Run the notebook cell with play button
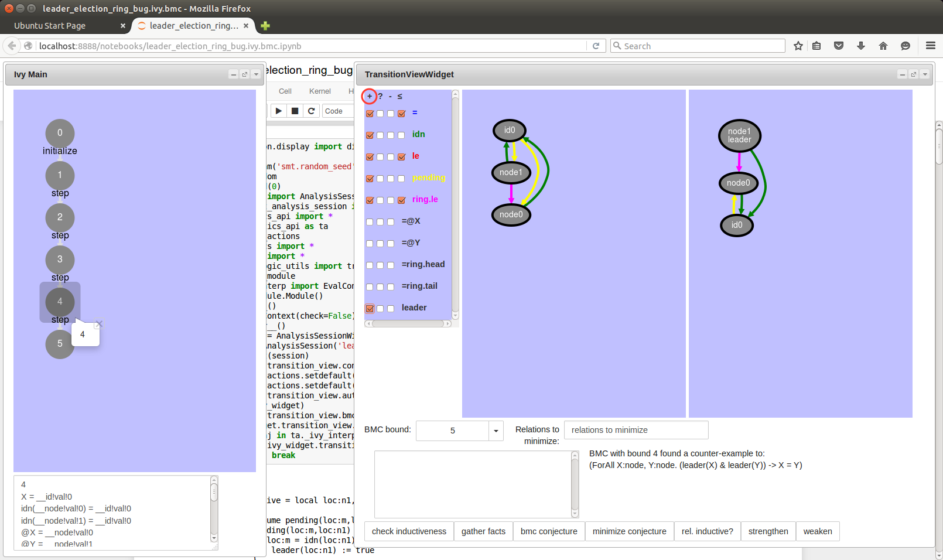The image size is (943, 560). (x=279, y=111)
